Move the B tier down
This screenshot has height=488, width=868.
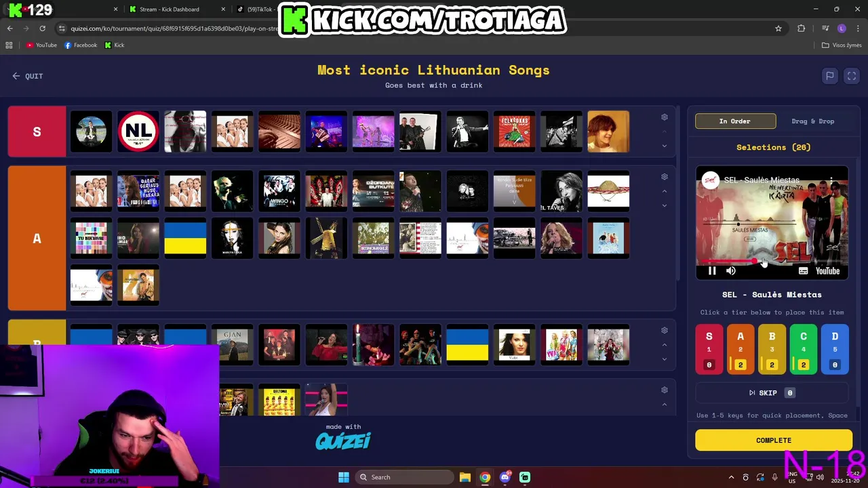[665, 359]
